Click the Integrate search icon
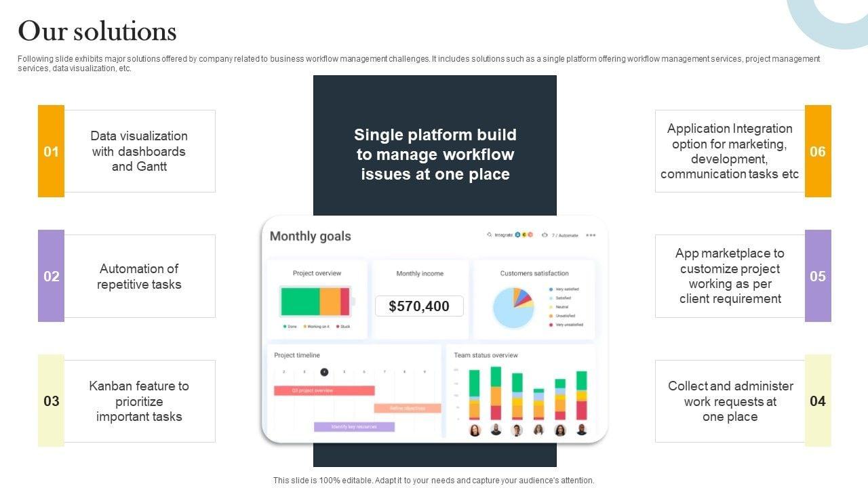 tap(489, 235)
